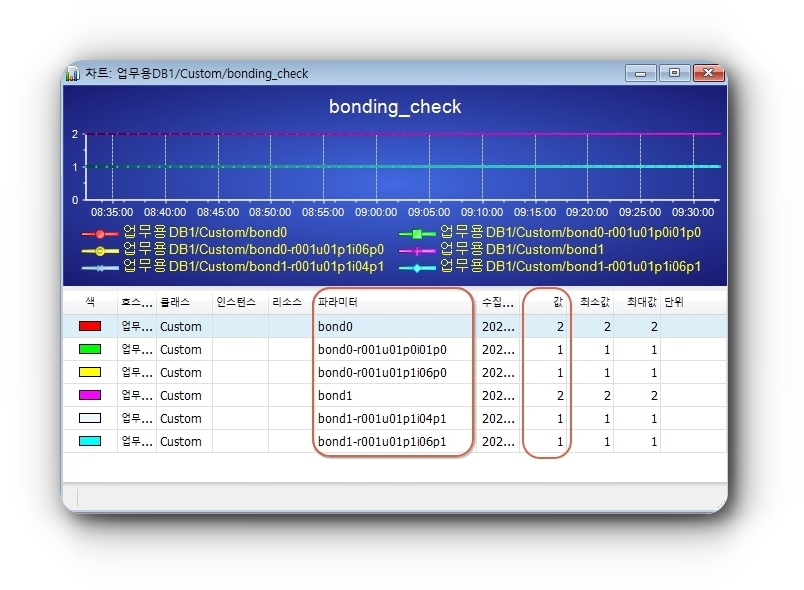Click the cyan bond1-r001u01p1i06p1 legend marker
Viewport: 804px width, 590px height.
[417, 267]
